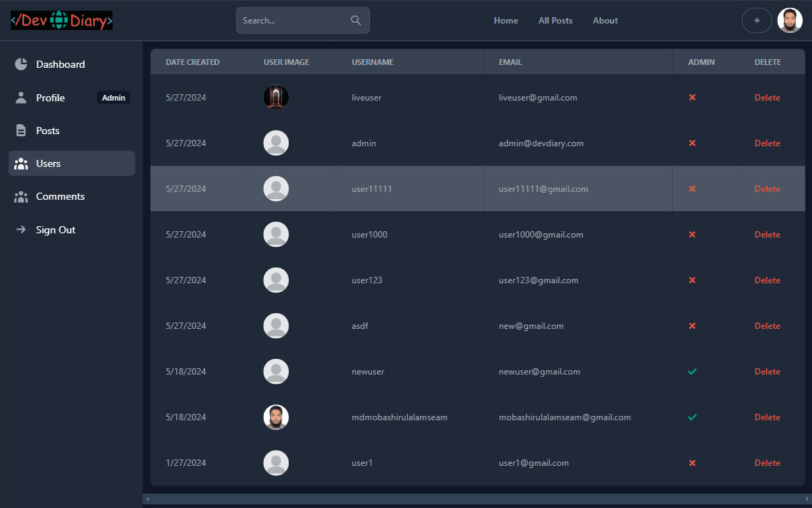Click the admin checkmark for newuser
The width and height of the screenshot is (812, 508).
tap(692, 372)
